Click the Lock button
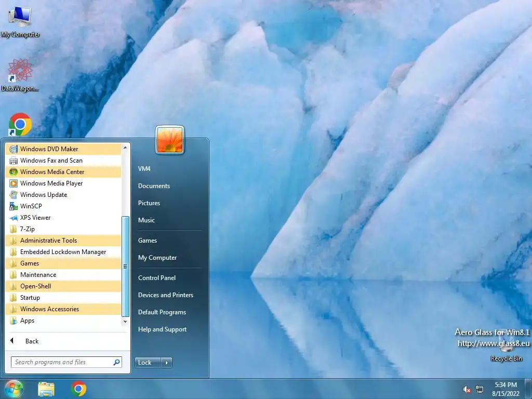Image resolution: width=532 pixels, height=399 pixels. (x=148, y=363)
